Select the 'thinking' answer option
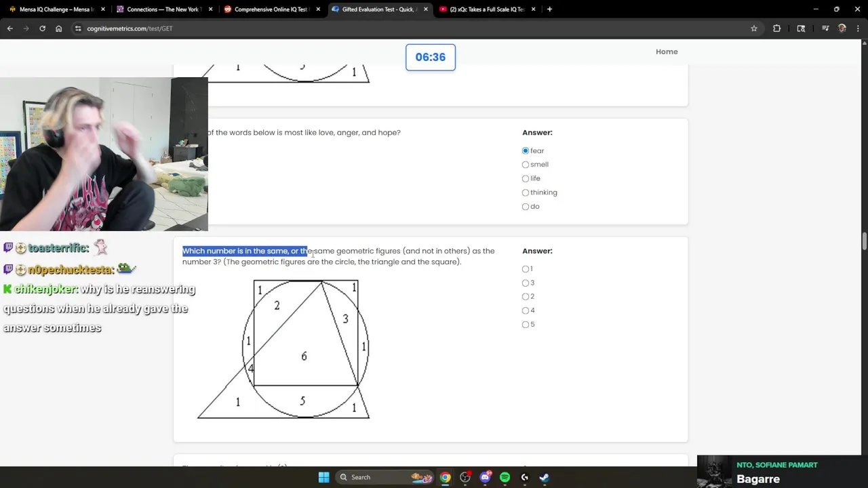 [526, 192]
